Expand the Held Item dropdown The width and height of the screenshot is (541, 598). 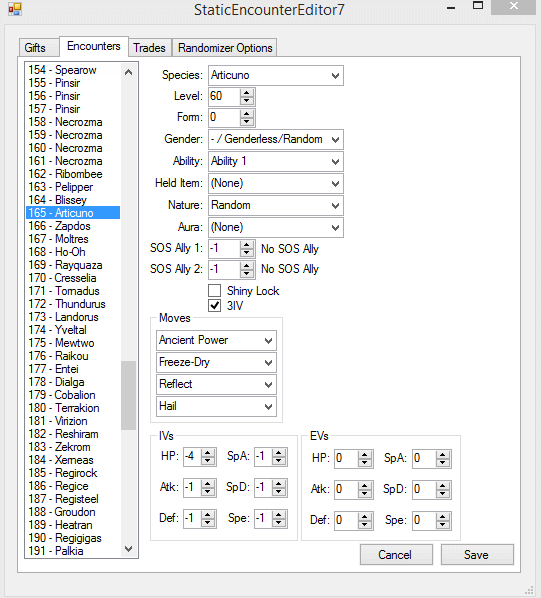pyautogui.click(x=276, y=183)
